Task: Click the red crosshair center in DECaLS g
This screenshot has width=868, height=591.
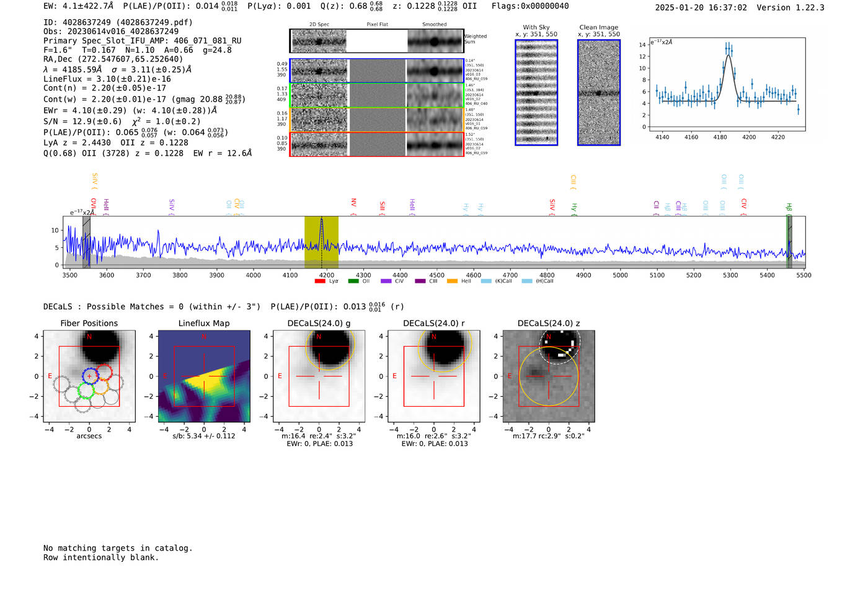Action: point(319,376)
